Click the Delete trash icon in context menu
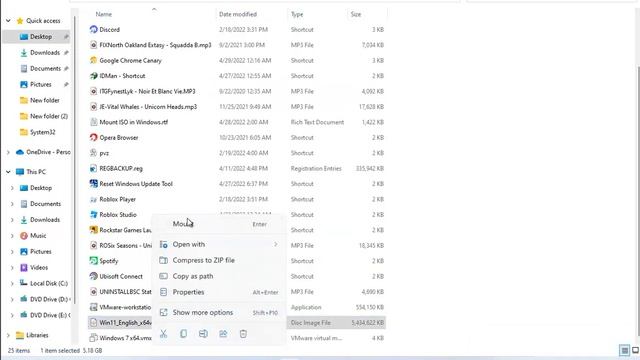The width and height of the screenshot is (640, 360). pyautogui.click(x=243, y=334)
